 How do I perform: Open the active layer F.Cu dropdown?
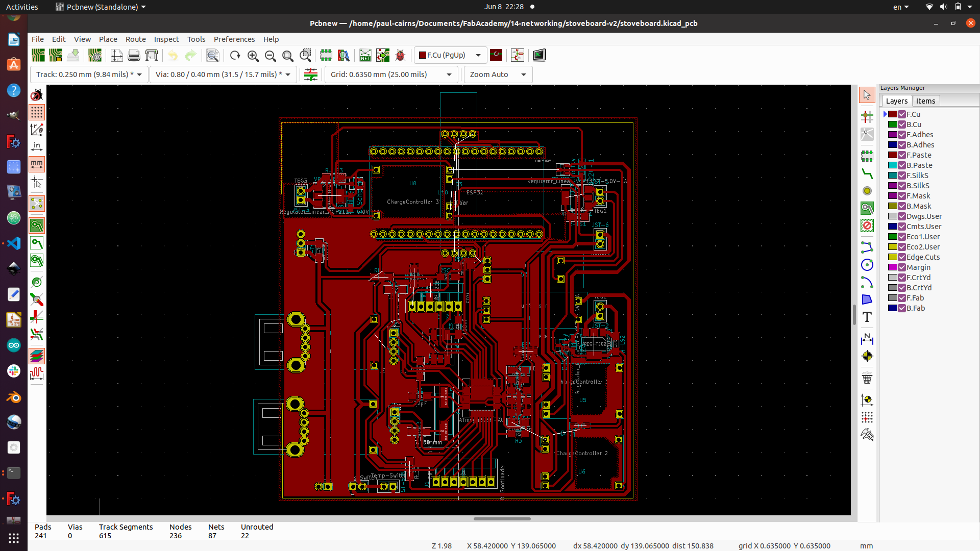pos(450,55)
